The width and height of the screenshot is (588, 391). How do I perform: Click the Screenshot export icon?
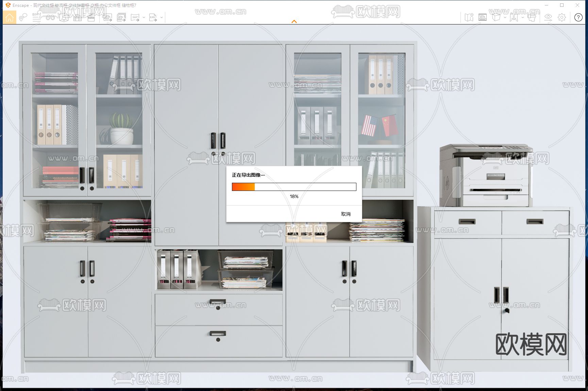(x=108, y=17)
